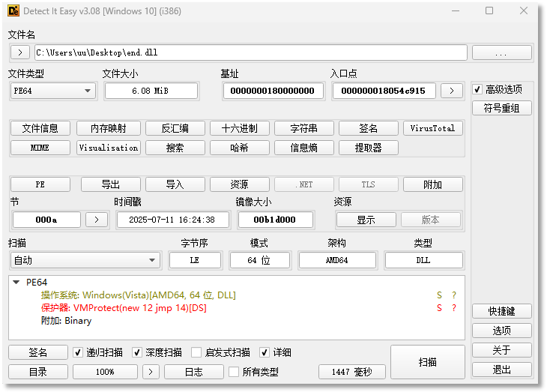Disable the 递归扫描 checkbox
547x392 pixels.
pyautogui.click(x=78, y=352)
